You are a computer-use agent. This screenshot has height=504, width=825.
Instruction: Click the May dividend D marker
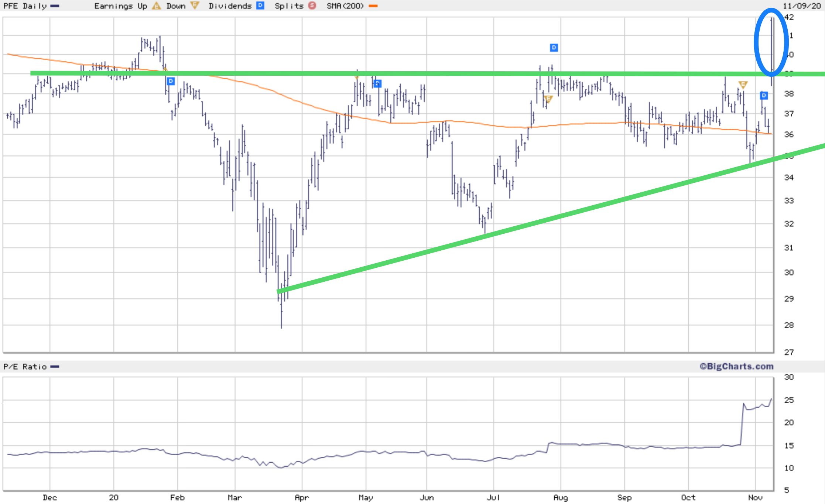[x=377, y=83]
